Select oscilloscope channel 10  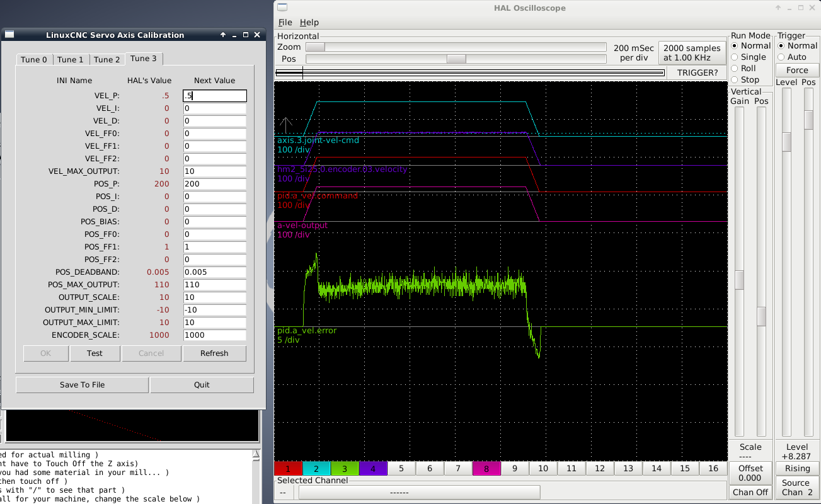point(543,469)
